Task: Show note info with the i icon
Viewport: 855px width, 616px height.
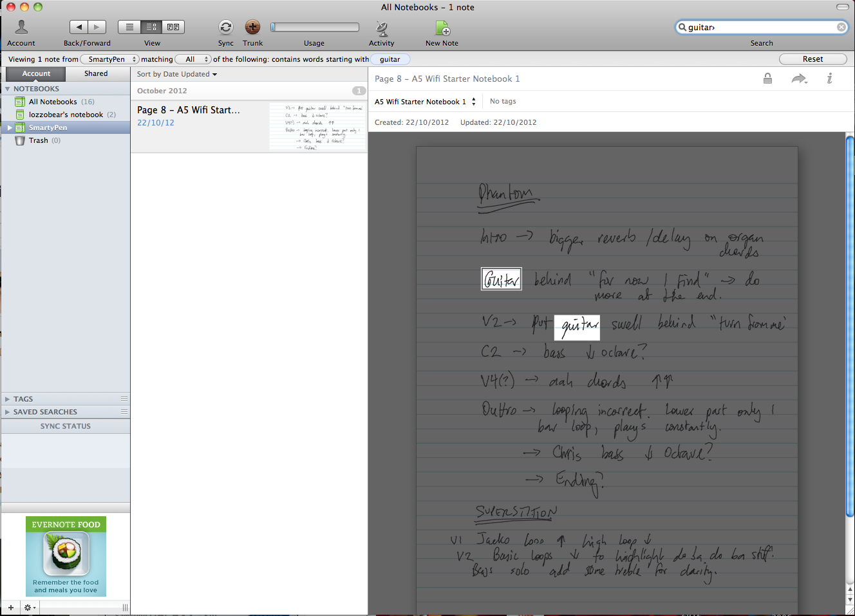Action: pyautogui.click(x=829, y=79)
